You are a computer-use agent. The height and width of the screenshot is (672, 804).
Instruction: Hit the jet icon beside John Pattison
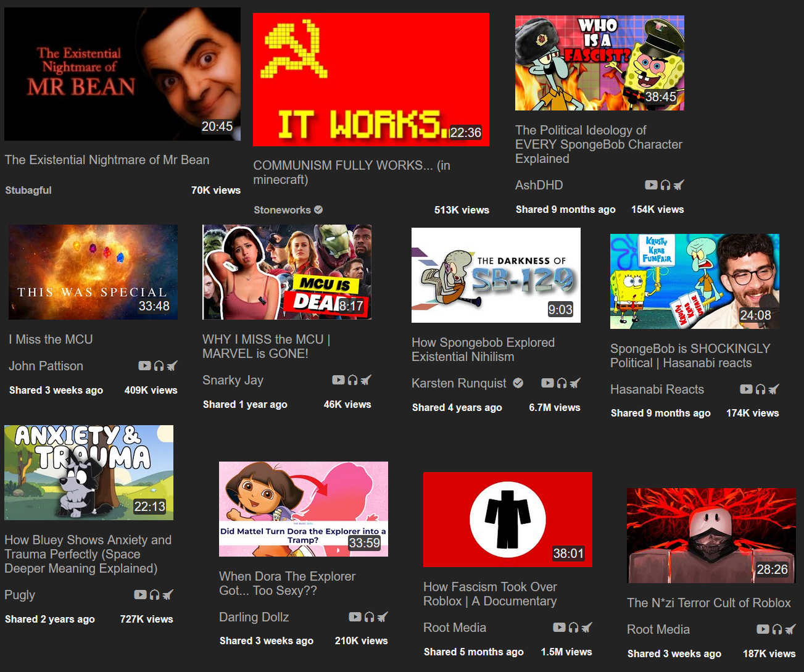172,365
